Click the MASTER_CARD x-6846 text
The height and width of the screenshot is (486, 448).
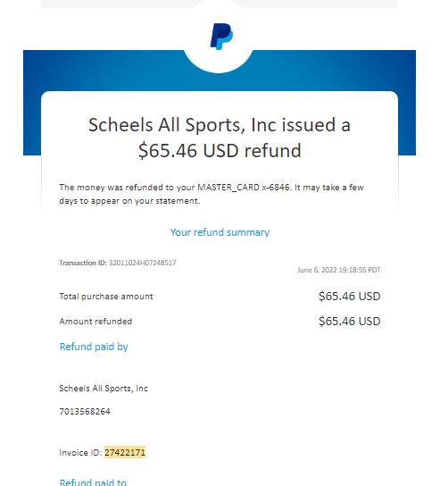pyautogui.click(x=244, y=188)
